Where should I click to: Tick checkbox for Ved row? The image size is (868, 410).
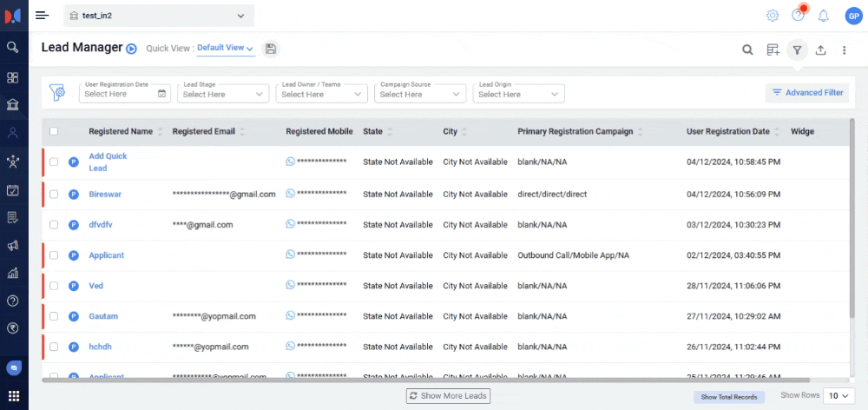coord(54,286)
